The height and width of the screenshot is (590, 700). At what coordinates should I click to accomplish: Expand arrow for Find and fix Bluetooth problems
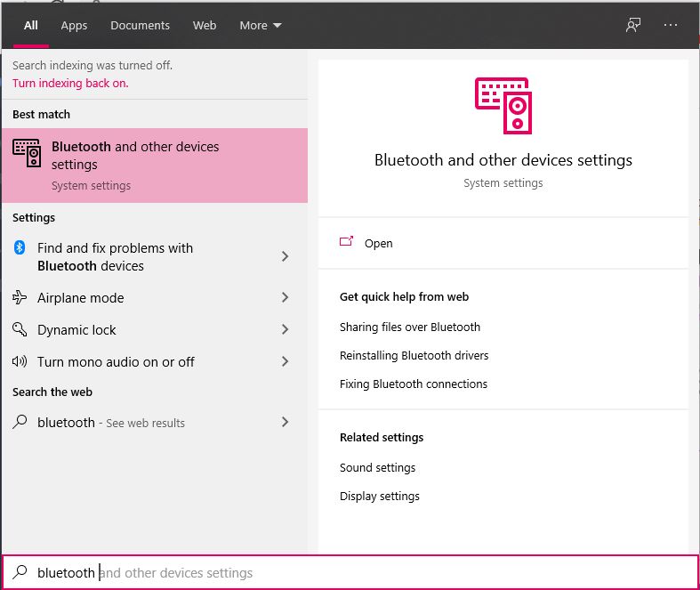(x=285, y=256)
